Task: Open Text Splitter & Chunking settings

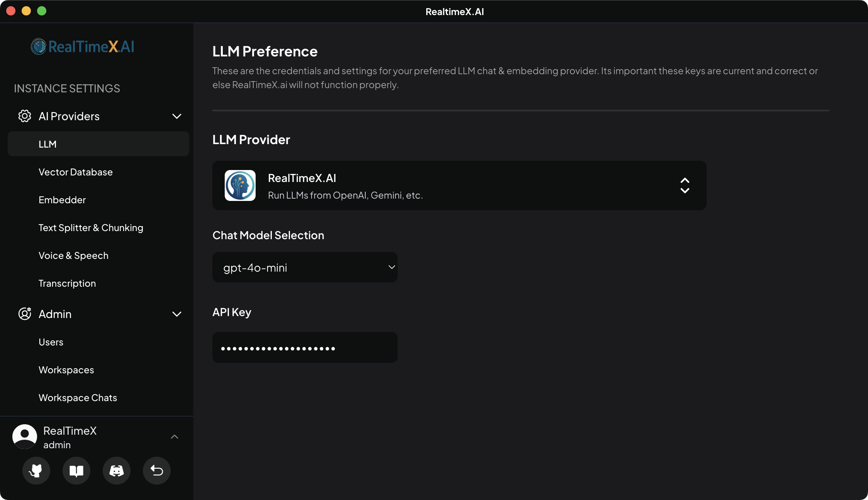Action: (x=90, y=228)
